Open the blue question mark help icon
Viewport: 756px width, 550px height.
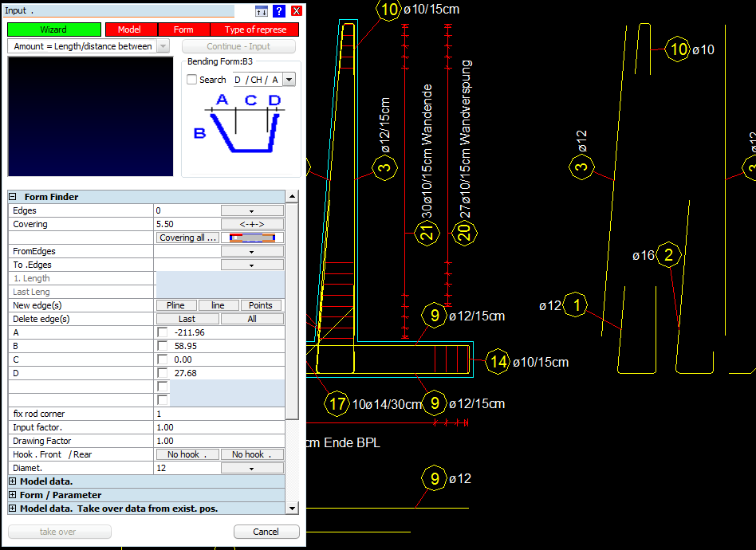click(x=278, y=11)
